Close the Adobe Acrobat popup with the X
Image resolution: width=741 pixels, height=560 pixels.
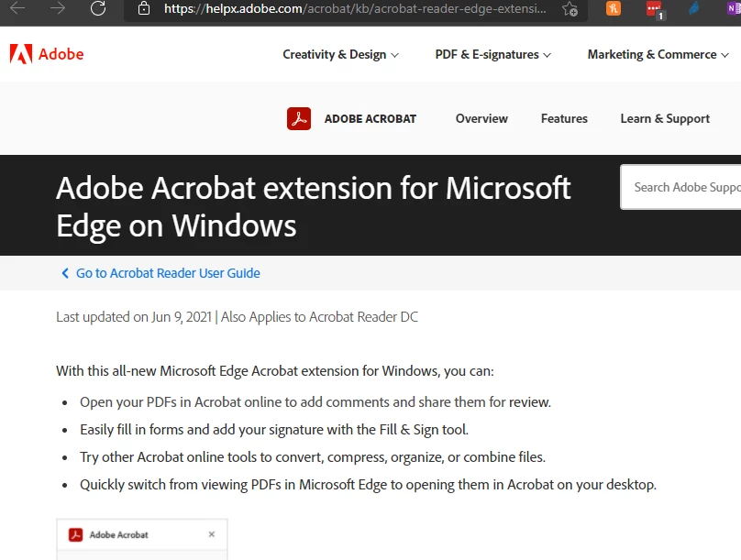[211, 534]
